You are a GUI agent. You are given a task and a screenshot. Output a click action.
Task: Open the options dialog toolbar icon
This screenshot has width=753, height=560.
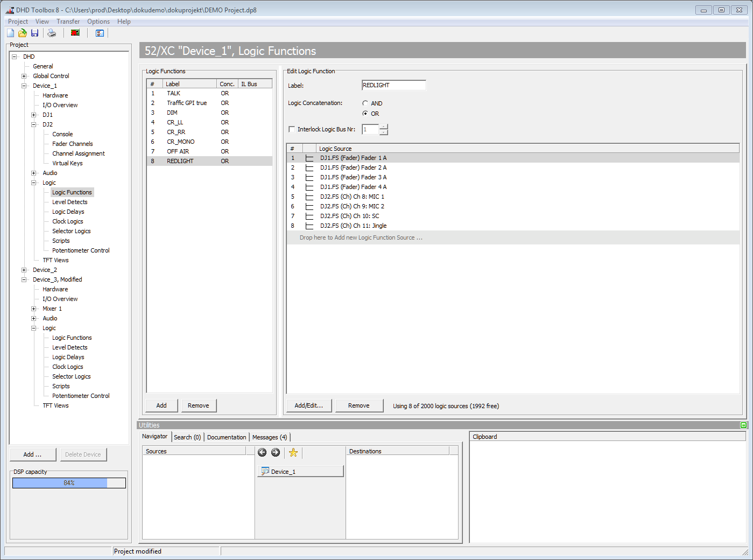[100, 33]
